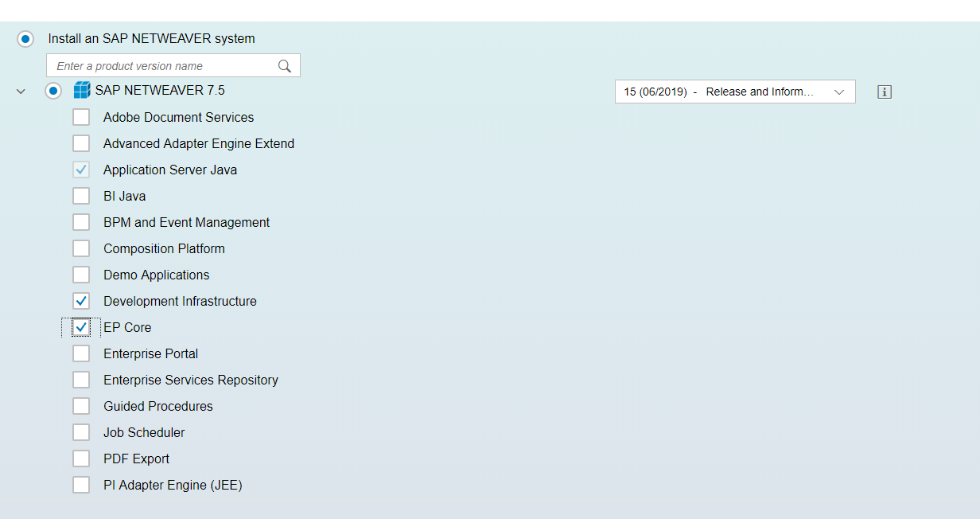Uncheck the EP Core checkbox

coord(81,327)
